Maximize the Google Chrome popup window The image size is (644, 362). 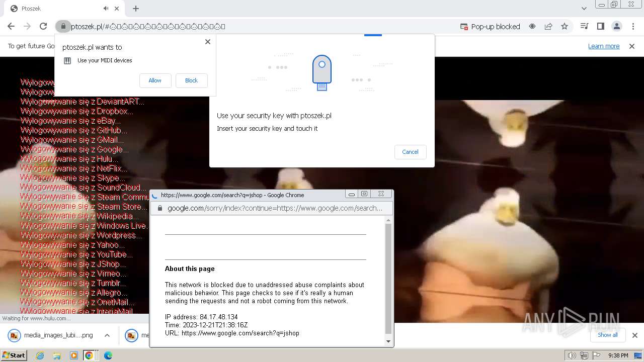click(x=364, y=194)
